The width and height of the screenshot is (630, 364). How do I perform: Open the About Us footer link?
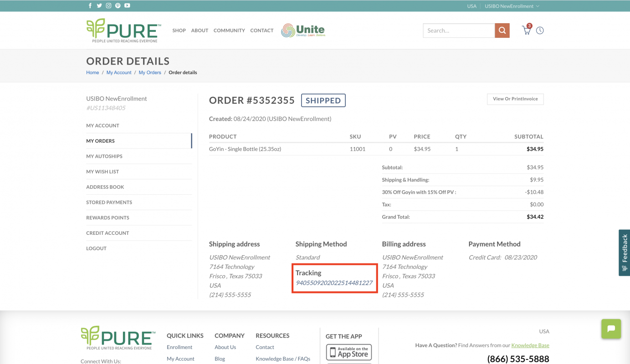225,347
